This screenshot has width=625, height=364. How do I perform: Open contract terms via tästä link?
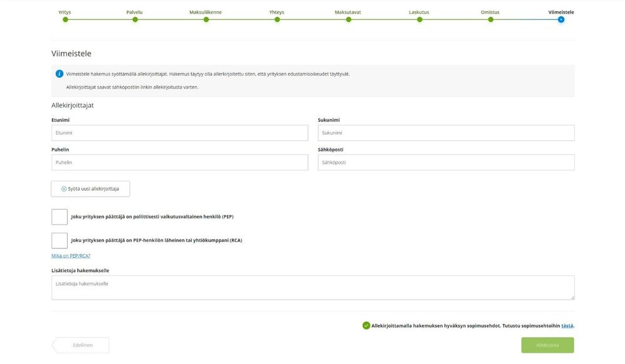click(x=567, y=325)
